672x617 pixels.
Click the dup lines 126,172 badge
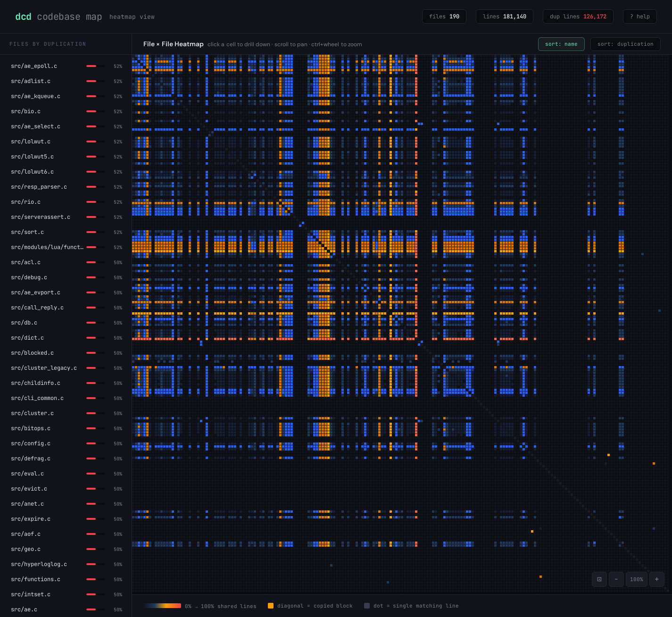pyautogui.click(x=578, y=17)
